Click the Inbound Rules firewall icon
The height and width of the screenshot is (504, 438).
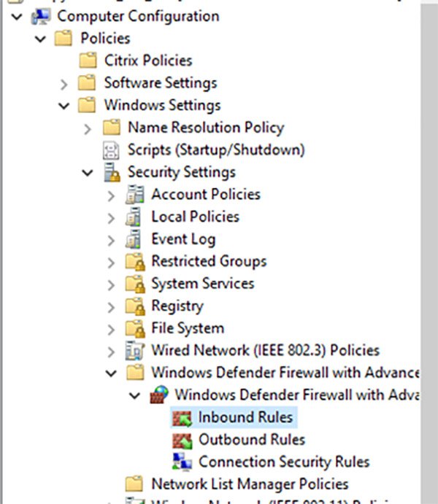coord(180,418)
